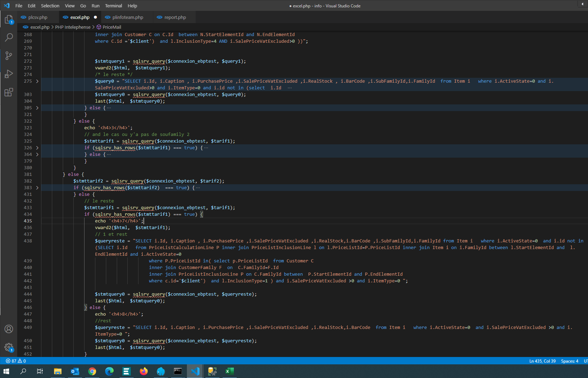
Task: Open the Go menu
Action: point(83,6)
